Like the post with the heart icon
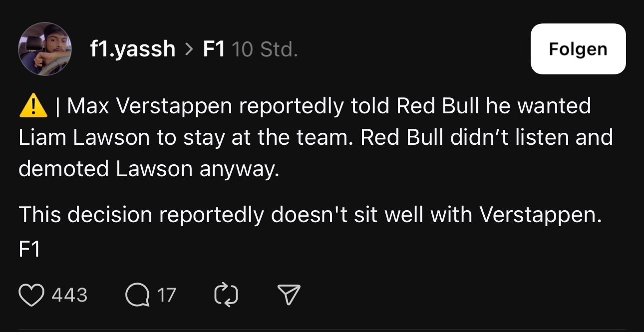Image resolution: width=644 pixels, height=332 pixels. 31,295
